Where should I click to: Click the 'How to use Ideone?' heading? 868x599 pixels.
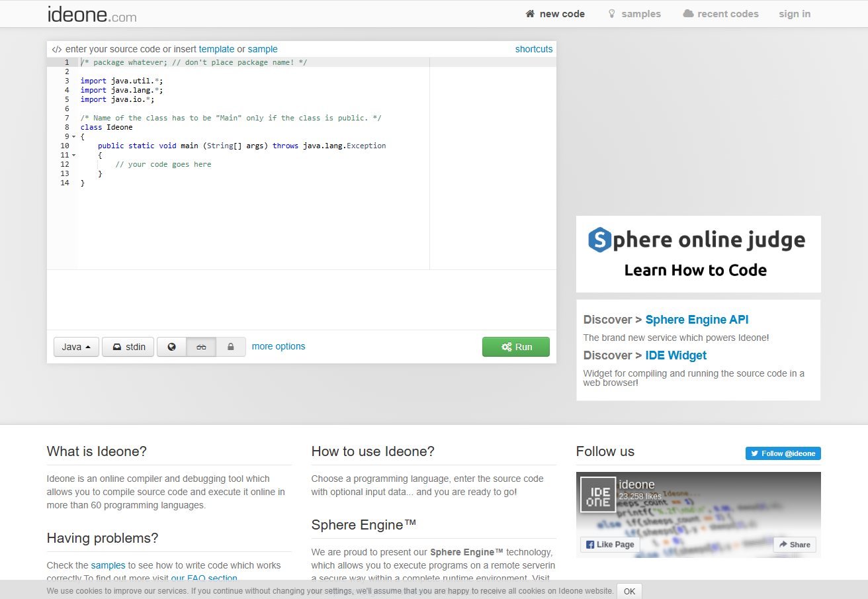click(x=373, y=451)
